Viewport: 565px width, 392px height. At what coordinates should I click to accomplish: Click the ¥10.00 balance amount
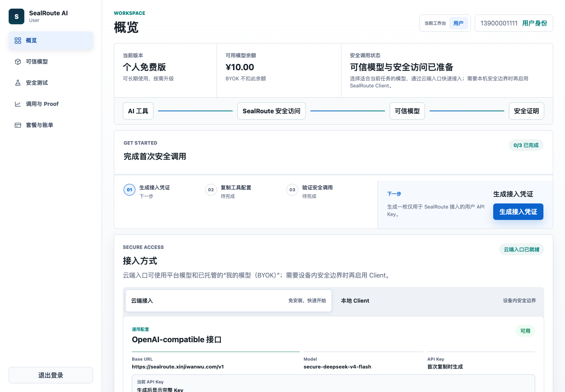click(240, 67)
